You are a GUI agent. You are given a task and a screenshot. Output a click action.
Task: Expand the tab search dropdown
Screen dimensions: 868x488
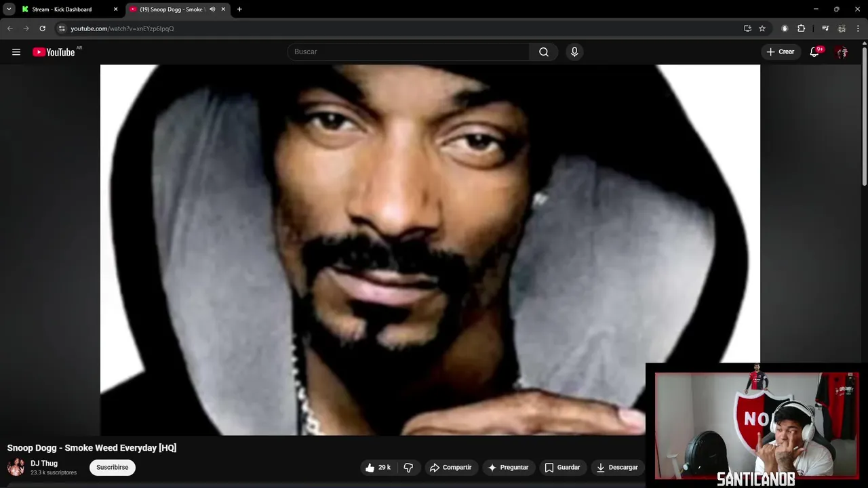[x=9, y=9]
